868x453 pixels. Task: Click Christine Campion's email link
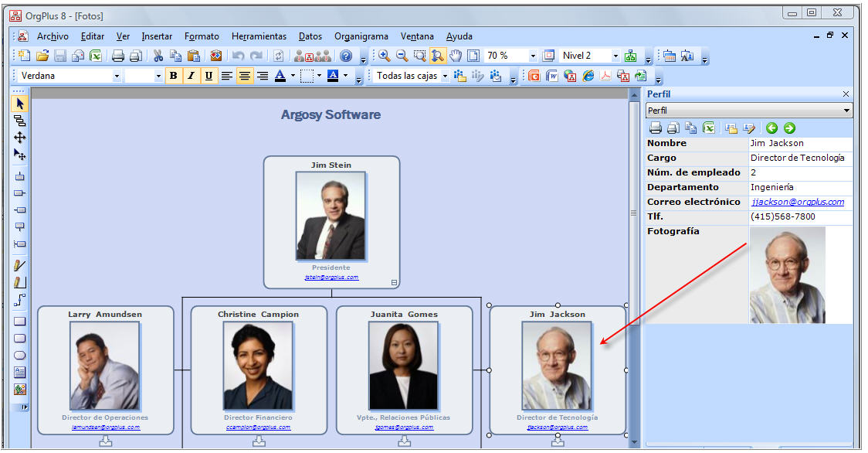click(259, 427)
